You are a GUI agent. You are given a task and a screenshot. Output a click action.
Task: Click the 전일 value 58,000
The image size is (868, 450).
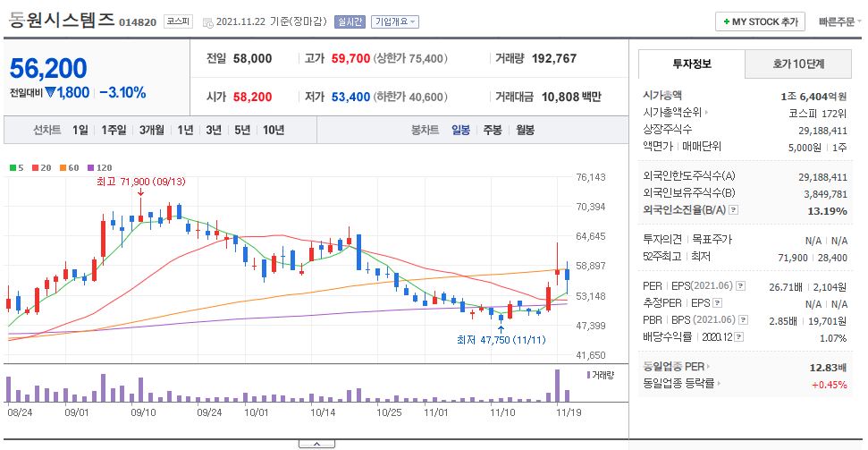252,58
